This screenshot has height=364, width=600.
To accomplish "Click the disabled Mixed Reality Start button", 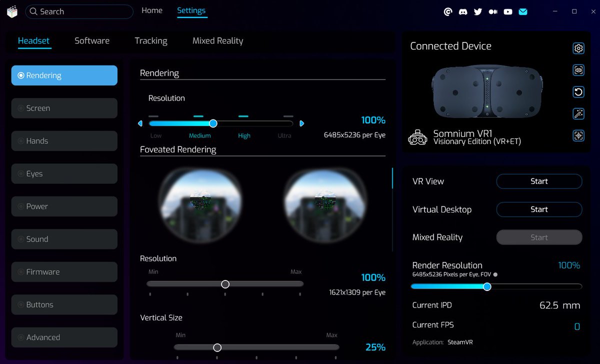I will coord(539,237).
